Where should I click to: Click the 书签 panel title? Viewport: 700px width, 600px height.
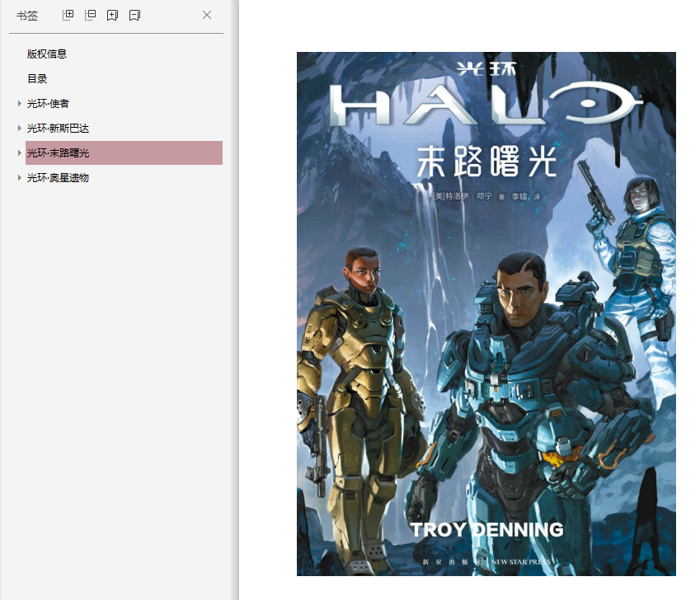pyautogui.click(x=27, y=16)
